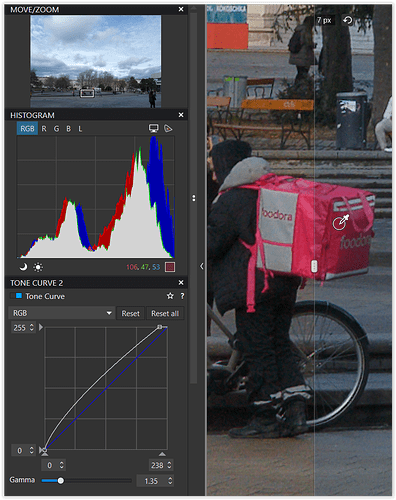Click the dark square left of Tone Curve
The height and width of the screenshot is (500, 396).
pos(12,296)
